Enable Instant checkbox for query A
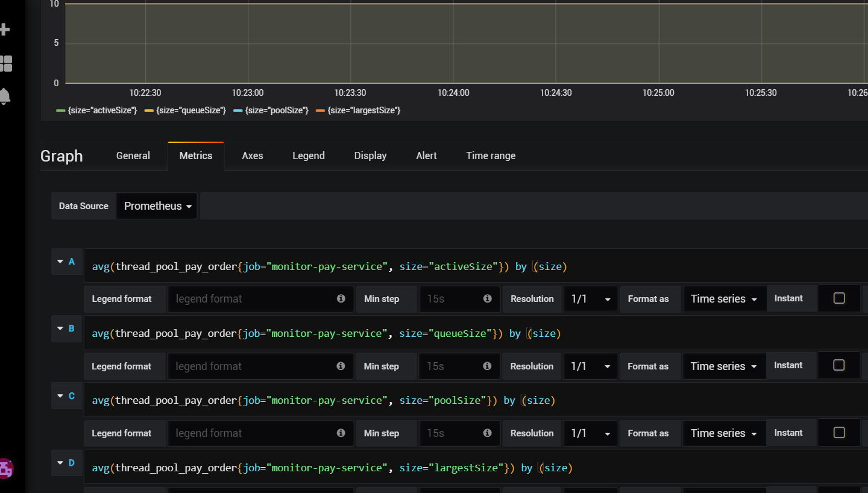Image resolution: width=868 pixels, height=493 pixels. coord(838,298)
